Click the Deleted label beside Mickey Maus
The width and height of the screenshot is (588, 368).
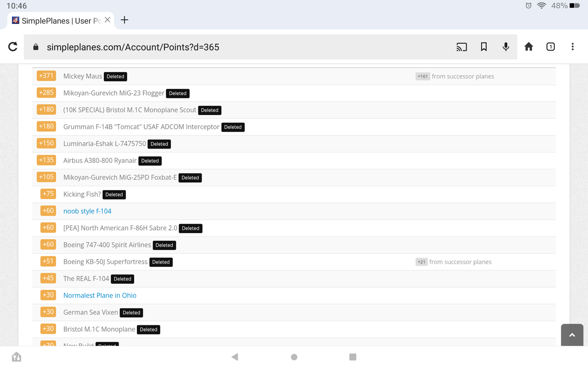pos(115,76)
